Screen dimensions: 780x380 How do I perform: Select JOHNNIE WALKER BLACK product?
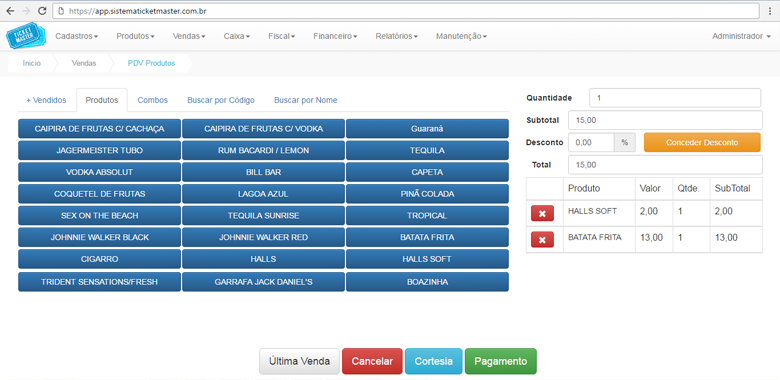(x=99, y=238)
